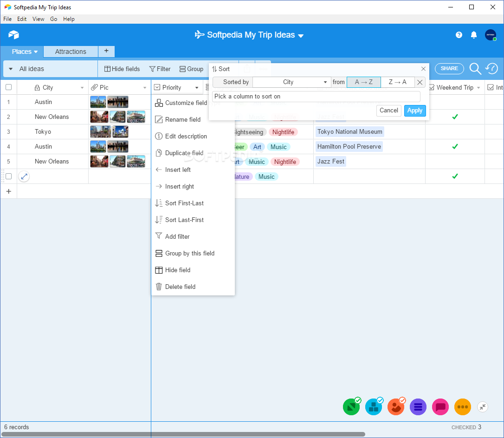Select Insert right menu entry

point(193,187)
